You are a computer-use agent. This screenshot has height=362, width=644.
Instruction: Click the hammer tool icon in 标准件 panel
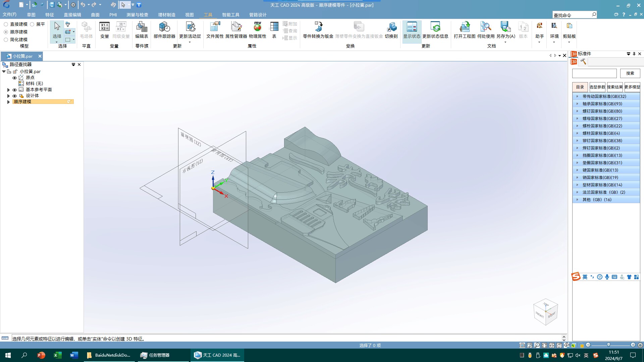583,62
